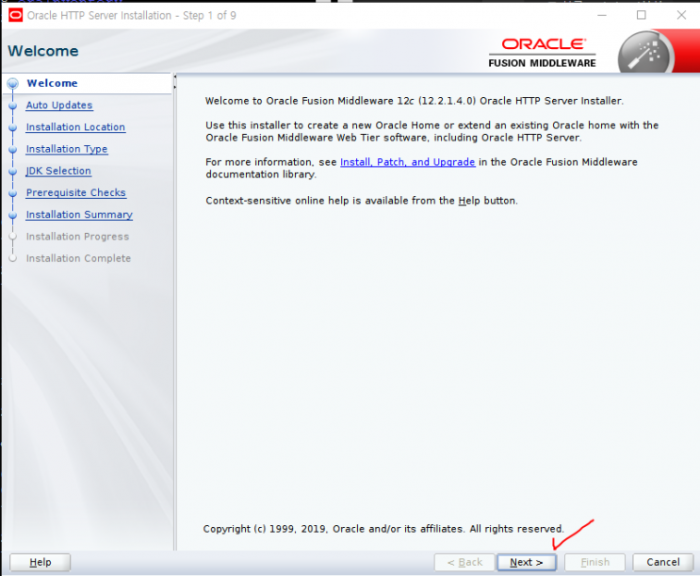Click the Welcome step bullet icon
Image resolution: width=700 pixels, height=576 pixels.
tap(13, 83)
